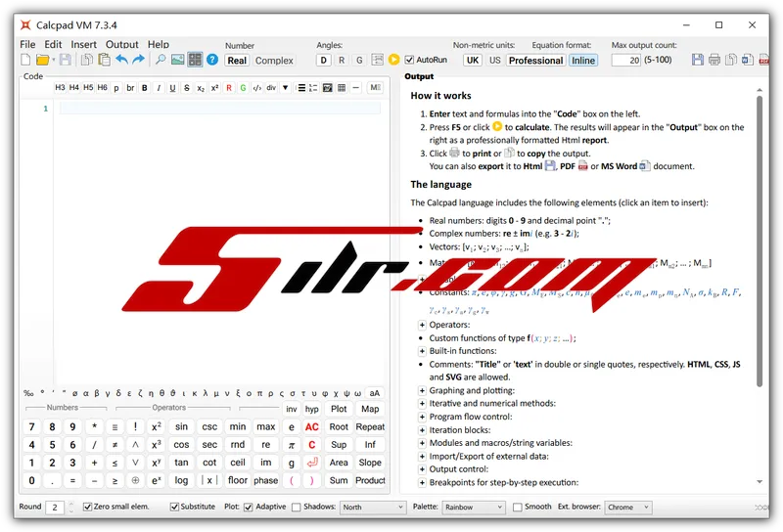Click the Plot keypad button
783x532 pixels.
click(339, 409)
